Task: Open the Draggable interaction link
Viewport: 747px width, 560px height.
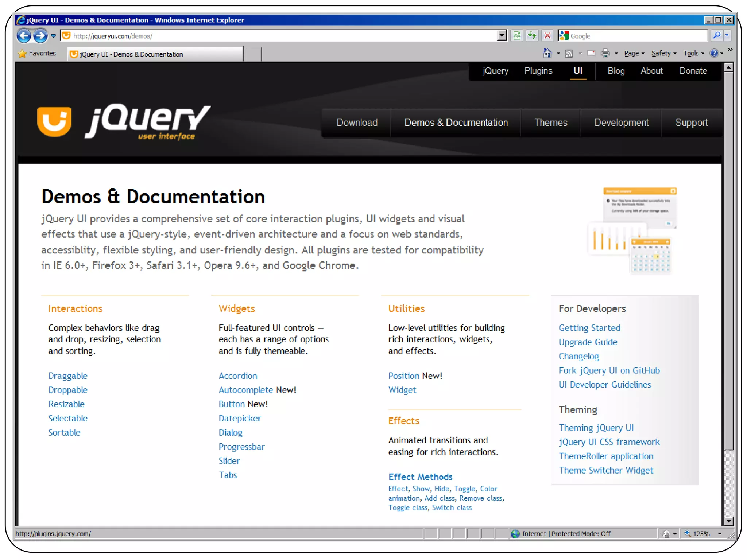Action: (68, 376)
